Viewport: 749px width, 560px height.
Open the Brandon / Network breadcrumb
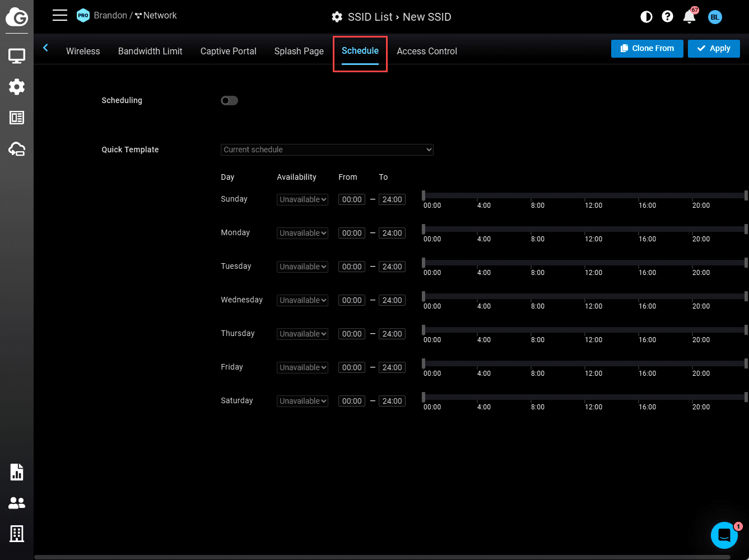click(x=135, y=15)
